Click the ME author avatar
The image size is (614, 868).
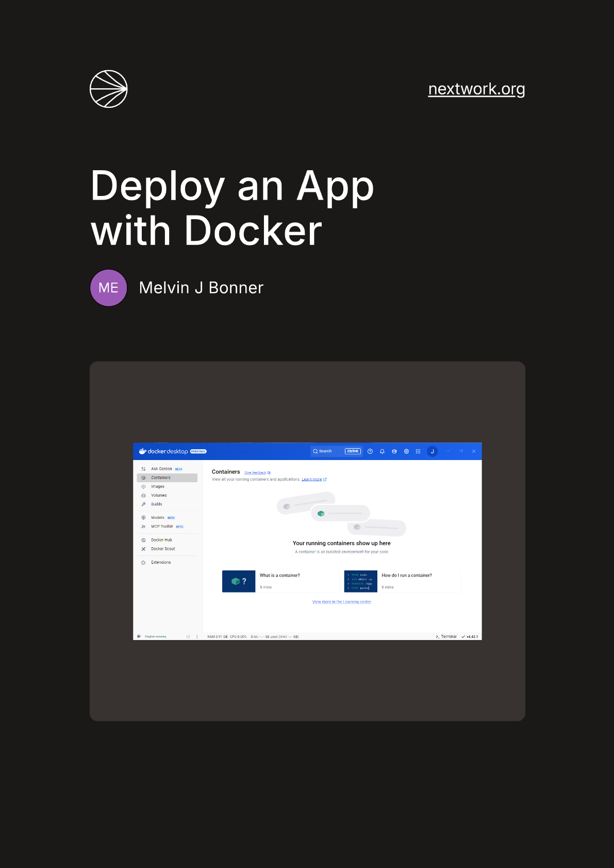pyautogui.click(x=108, y=288)
